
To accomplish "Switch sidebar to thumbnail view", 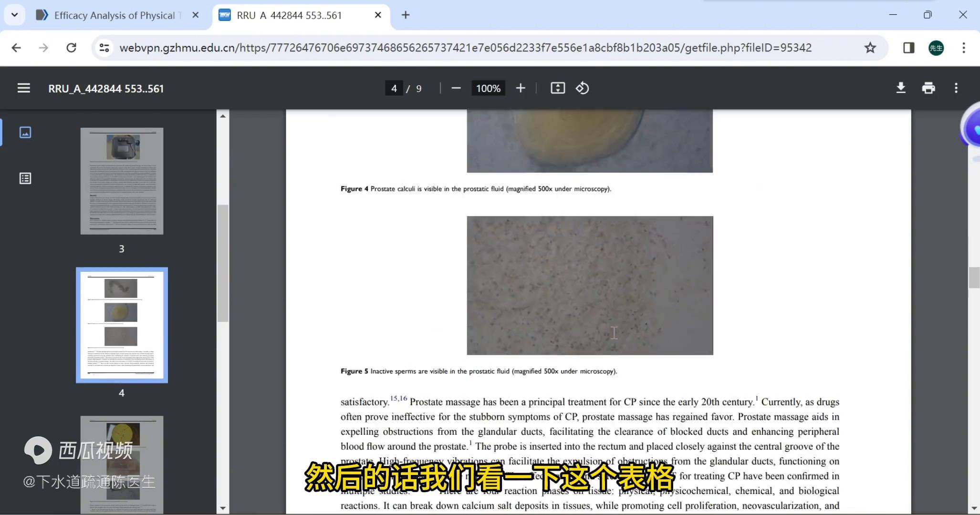I will 25,132.
